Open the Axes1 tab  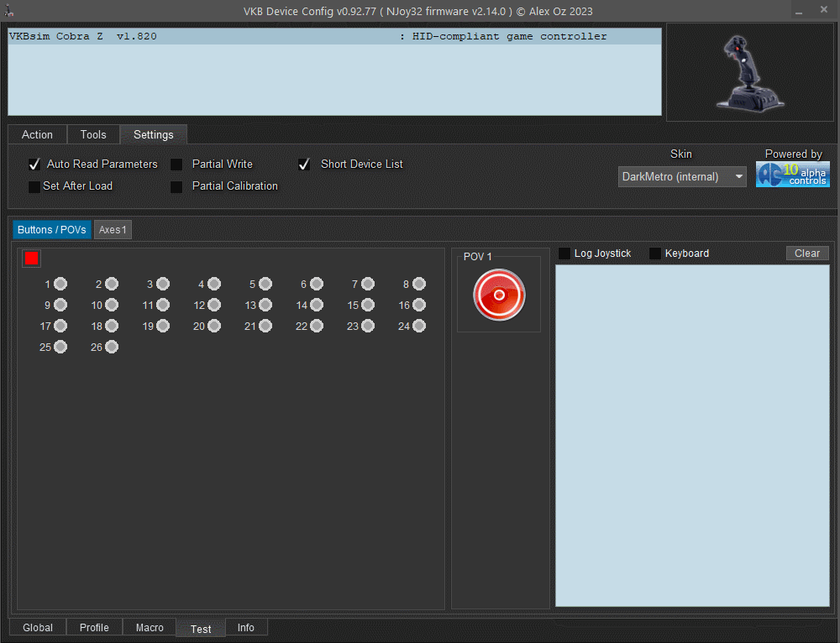[x=113, y=230]
